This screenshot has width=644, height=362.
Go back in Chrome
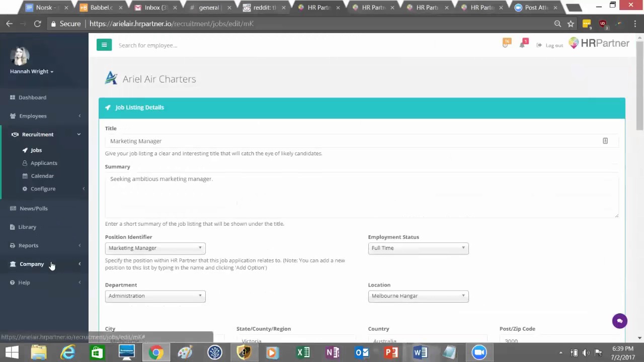click(x=10, y=24)
